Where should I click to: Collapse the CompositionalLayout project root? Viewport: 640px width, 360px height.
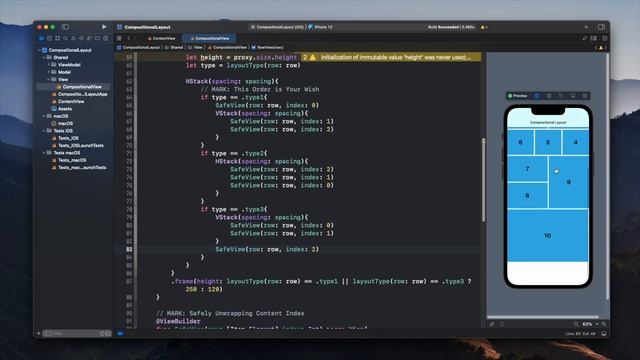coord(40,50)
